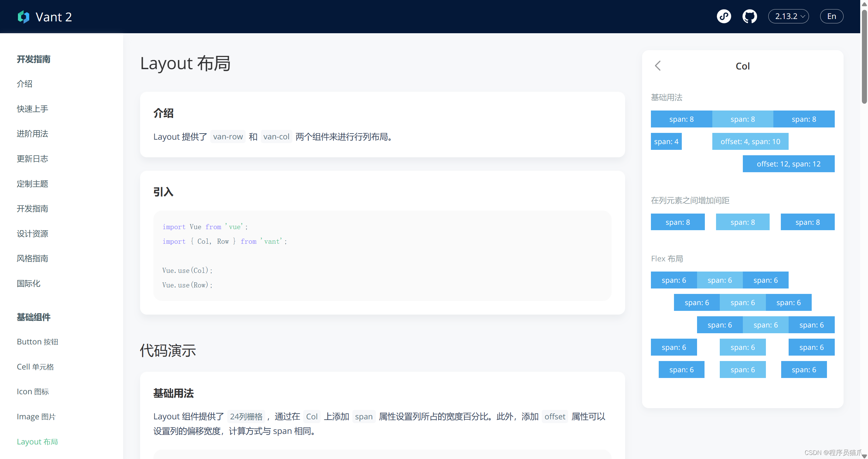Open Cell 单元格 component page
Viewport: 868px width, 459px height.
(x=35, y=366)
